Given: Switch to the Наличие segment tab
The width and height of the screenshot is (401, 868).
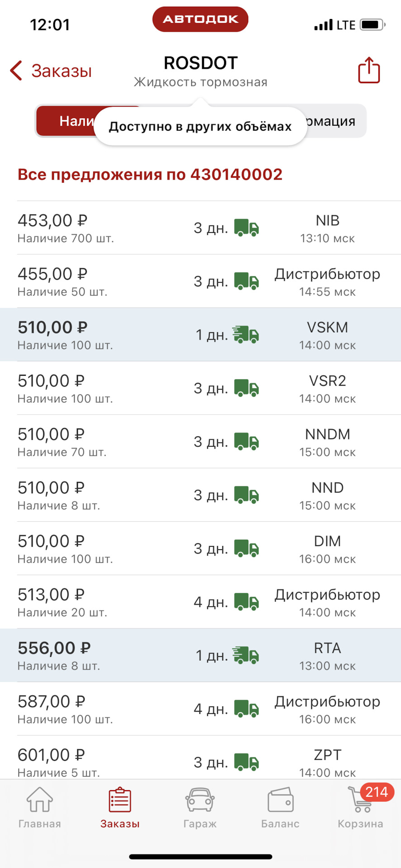Looking at the screenshot, I should pos(66,121).
